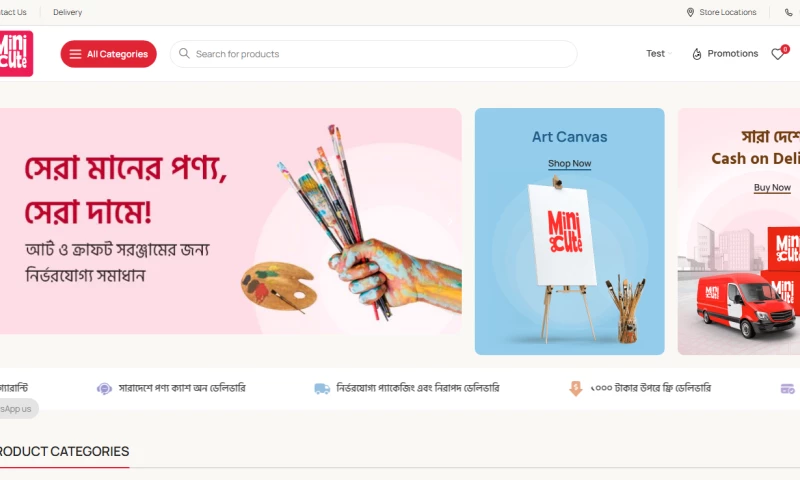Screen dimensions: 800x480
Task: Click Shop Now under Art Canvas
Action: point(569,164)
